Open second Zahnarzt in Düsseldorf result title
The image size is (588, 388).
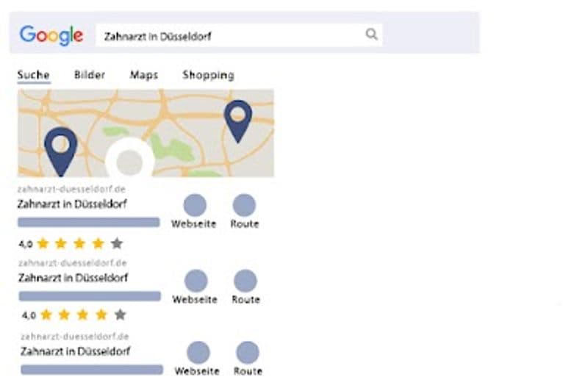pos(73,278)
